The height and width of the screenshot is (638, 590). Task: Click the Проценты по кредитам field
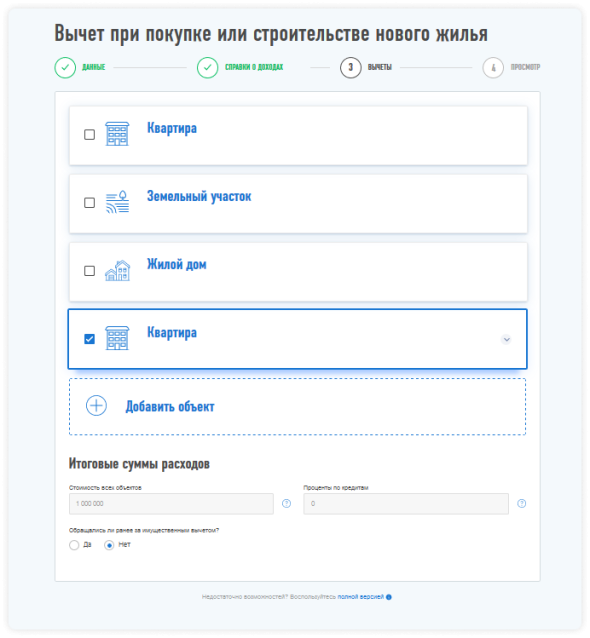(x=406, y=504)
